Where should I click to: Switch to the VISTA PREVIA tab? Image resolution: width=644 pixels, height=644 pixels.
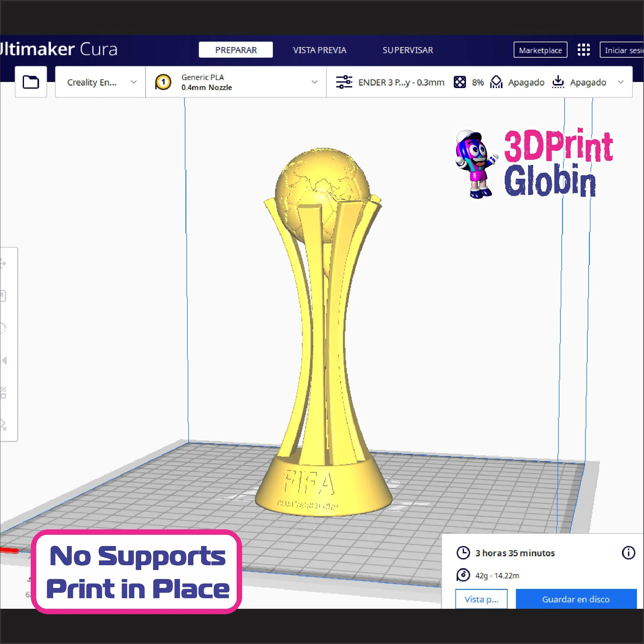[x=319, y=50]
